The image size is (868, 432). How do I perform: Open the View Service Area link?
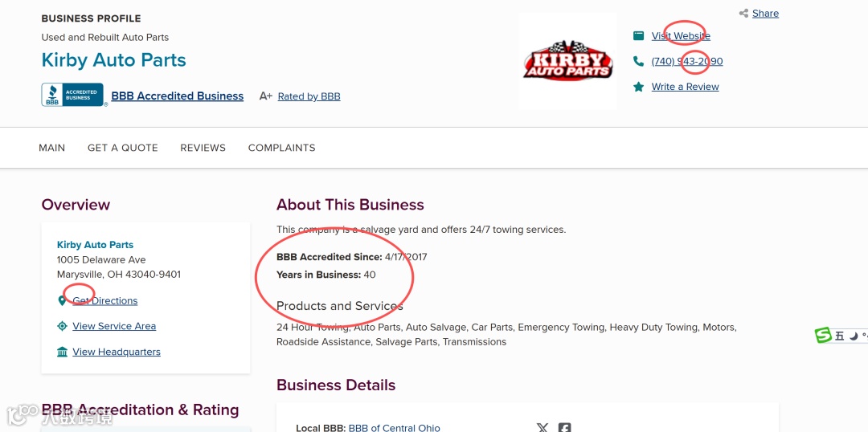tap(114, 326)
